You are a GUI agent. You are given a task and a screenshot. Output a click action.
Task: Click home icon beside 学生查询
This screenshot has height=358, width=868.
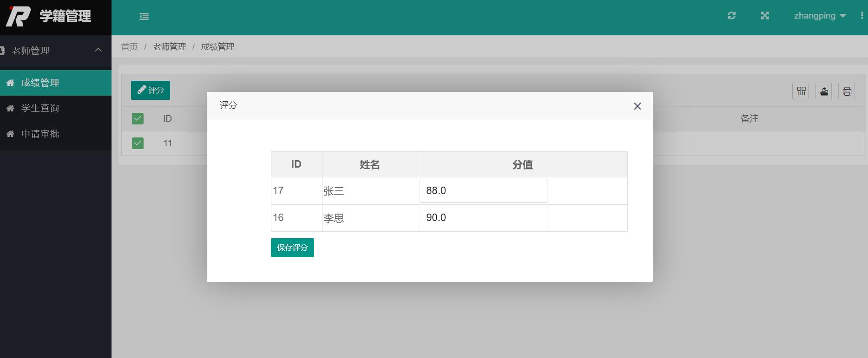pos(10,108)
